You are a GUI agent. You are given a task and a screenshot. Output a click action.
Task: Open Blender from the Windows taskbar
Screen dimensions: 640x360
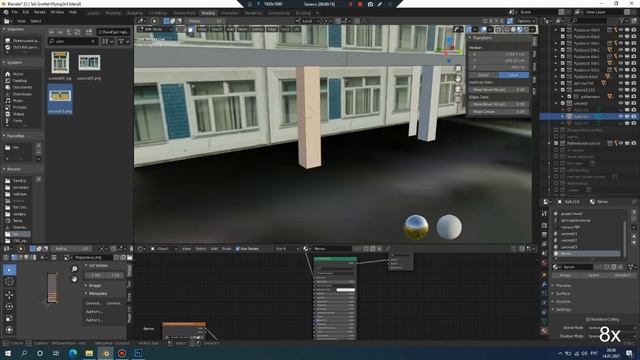tap(105, 353)
